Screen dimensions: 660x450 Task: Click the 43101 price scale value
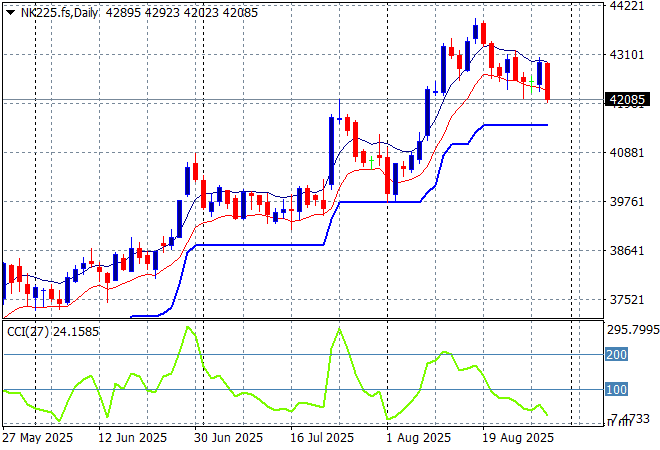pyautogui.click(x=627, y=54)
